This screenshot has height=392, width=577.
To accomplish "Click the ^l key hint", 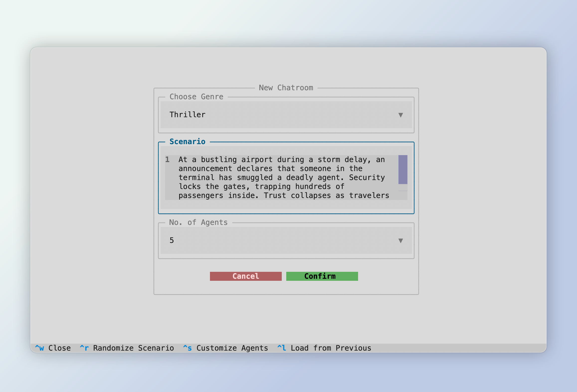I will 282,348.
